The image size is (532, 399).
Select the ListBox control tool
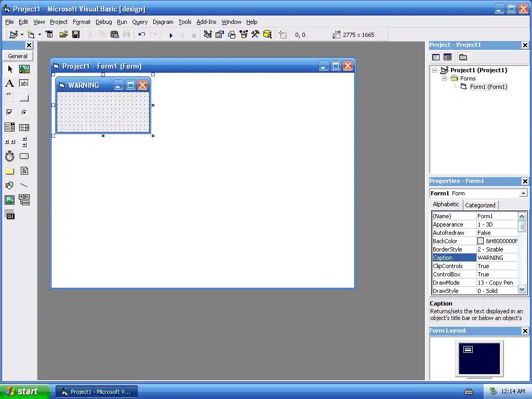pos(24,127)
